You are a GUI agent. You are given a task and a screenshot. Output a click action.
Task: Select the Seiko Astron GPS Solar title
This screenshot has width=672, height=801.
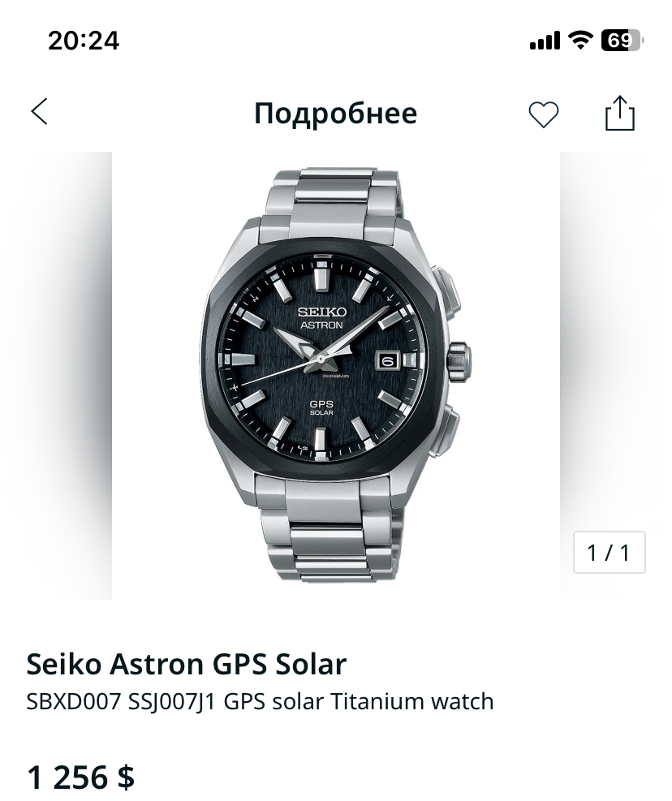click(187, 664)
